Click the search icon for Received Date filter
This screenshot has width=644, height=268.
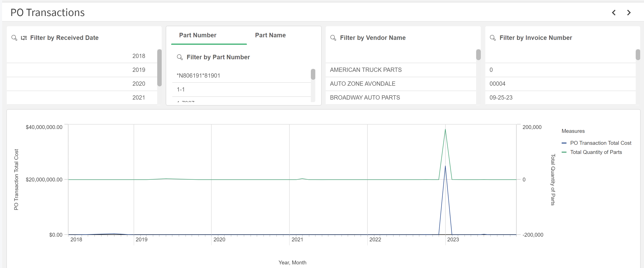click(x=14, y=38)
